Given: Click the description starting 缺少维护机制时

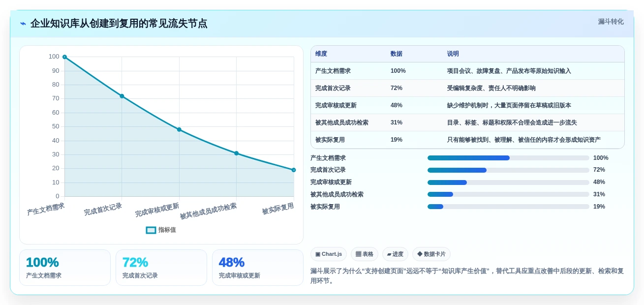Looking at the screenshot, I should (x=509, y=105).
